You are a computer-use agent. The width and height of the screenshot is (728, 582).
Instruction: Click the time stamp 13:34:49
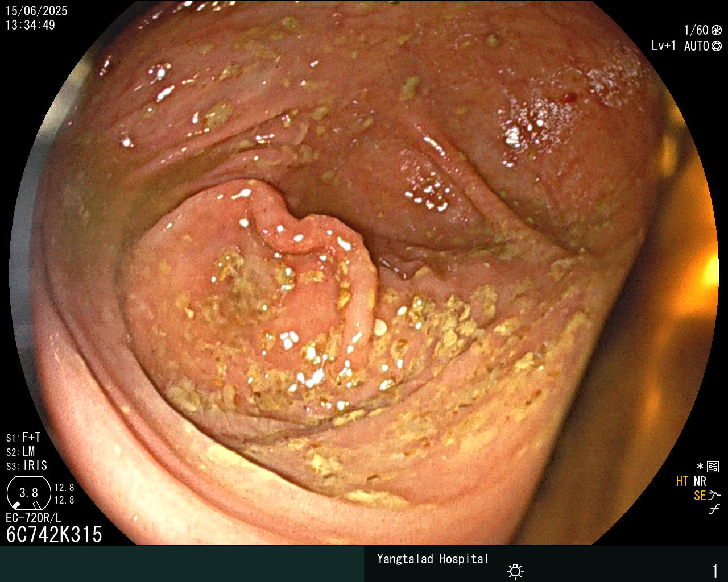tap(30, 25)
